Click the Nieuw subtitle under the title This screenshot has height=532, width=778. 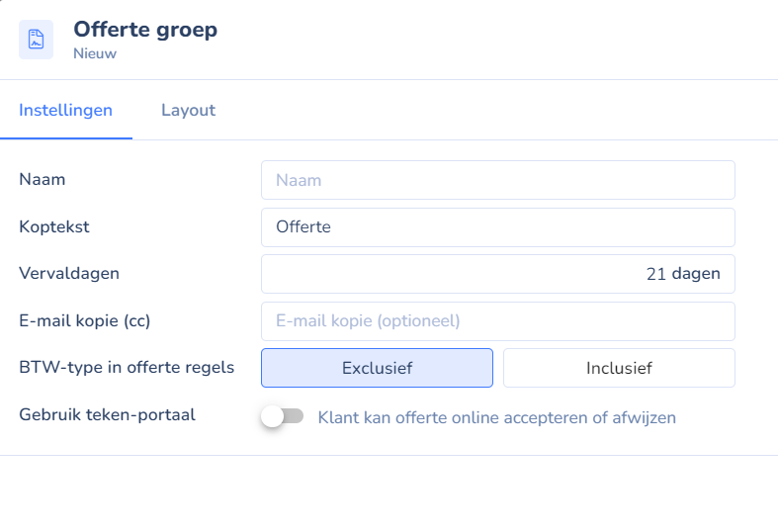[x=95, y=53]
